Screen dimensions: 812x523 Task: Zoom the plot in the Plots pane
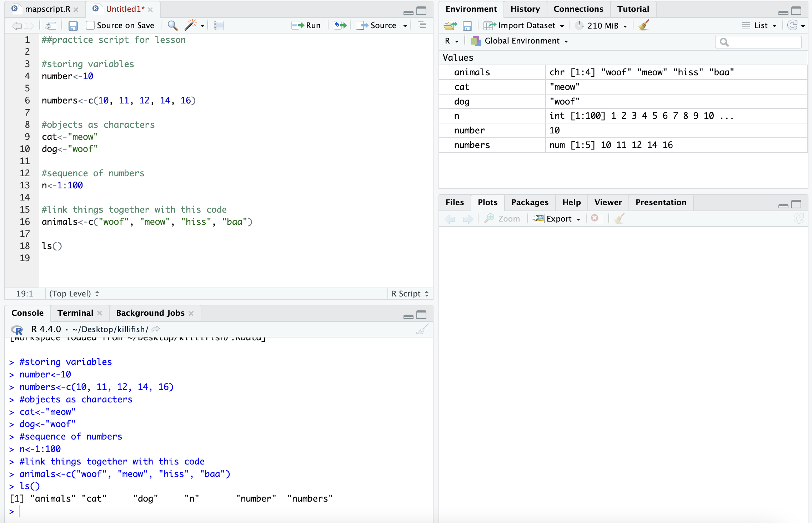point(503,218)
